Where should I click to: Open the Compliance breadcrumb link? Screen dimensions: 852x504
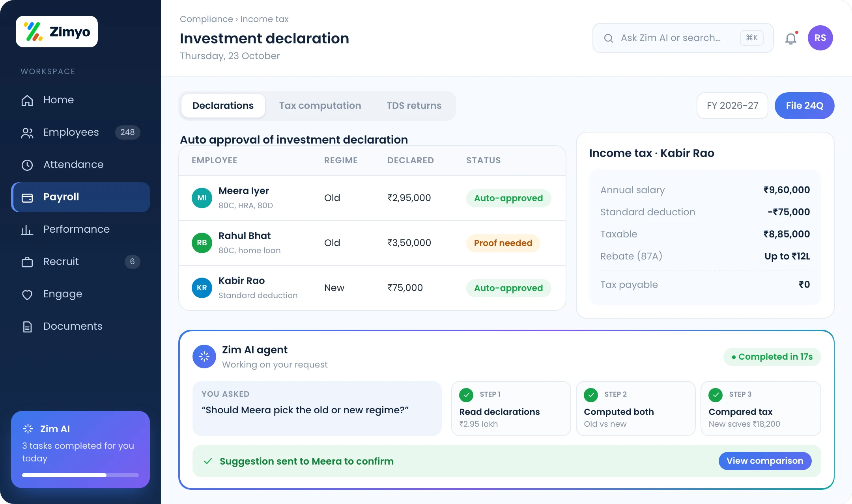pyautogui.click(x=206, y=19)
